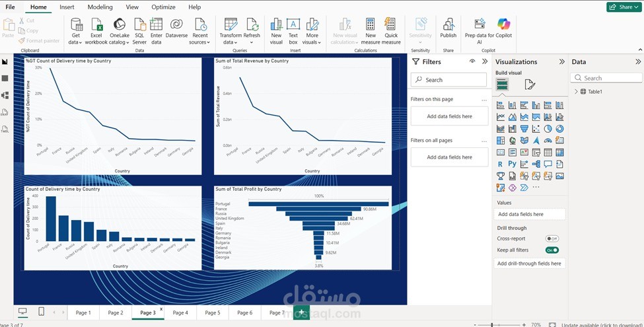This screenshot has width=644, height=327.
Task: Collapse the Filters pane
Action: point(485,61)
